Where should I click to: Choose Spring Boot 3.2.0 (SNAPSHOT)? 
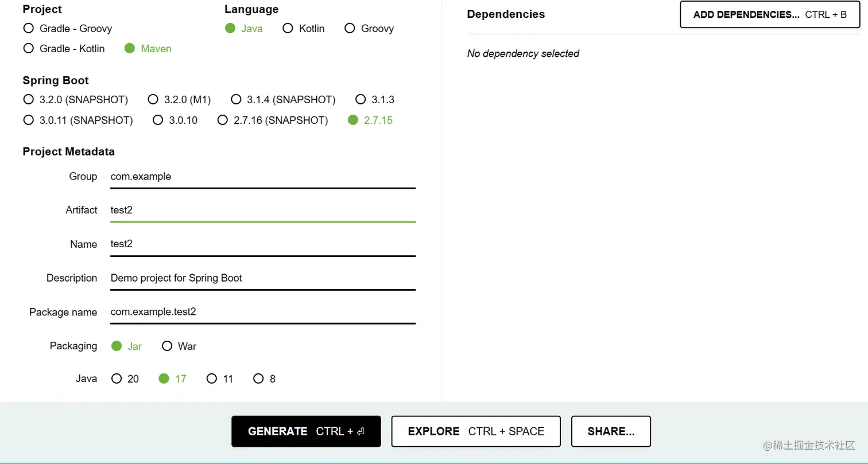[x=75, y=99]
